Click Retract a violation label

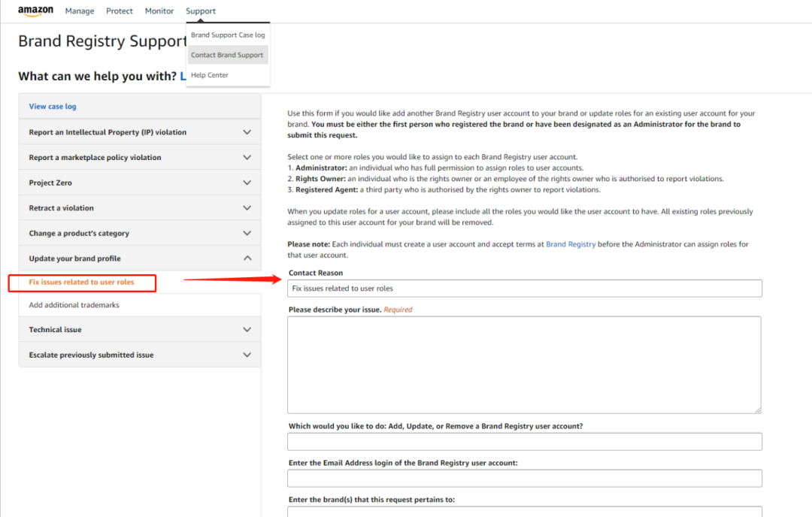click(x=61, y=208)
